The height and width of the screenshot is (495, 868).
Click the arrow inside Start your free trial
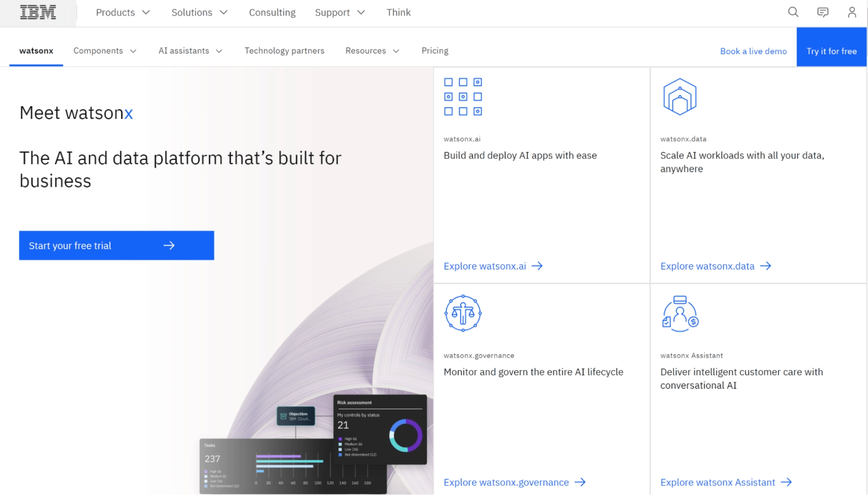point(169,245)
